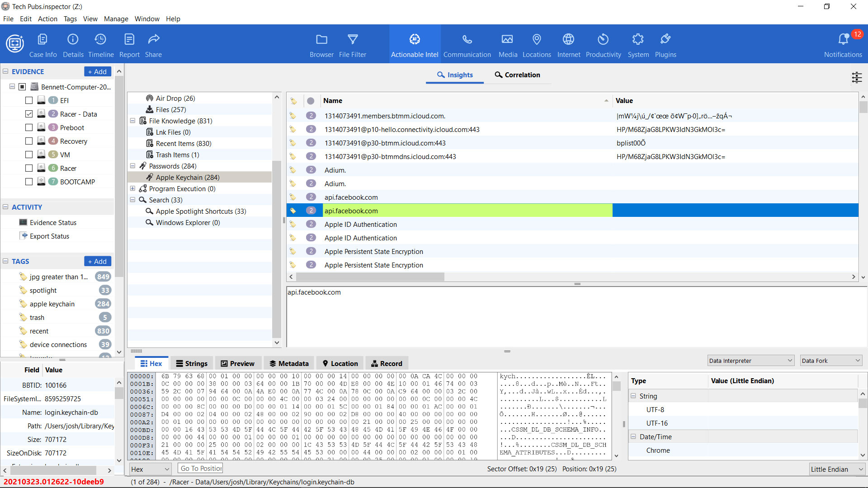Viewport: 868px width, 488px height.
Task: Open the Case Info panel
Action: click(43, 44)
